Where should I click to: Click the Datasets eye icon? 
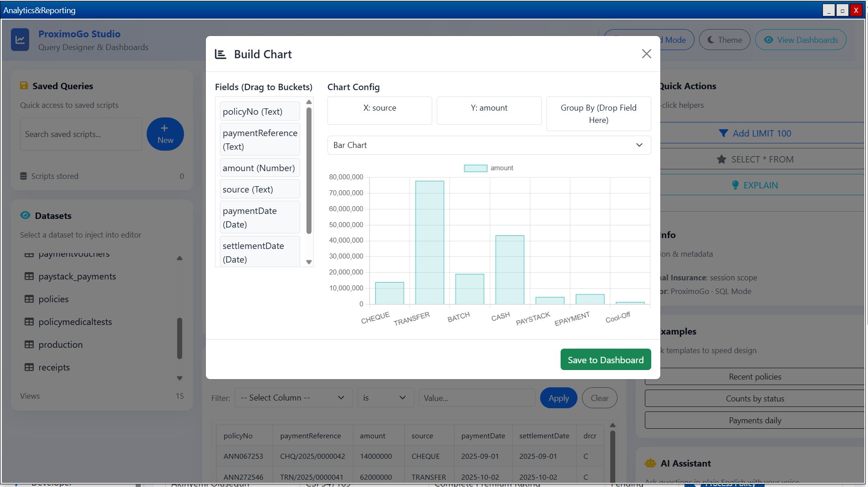pos(25,215)
